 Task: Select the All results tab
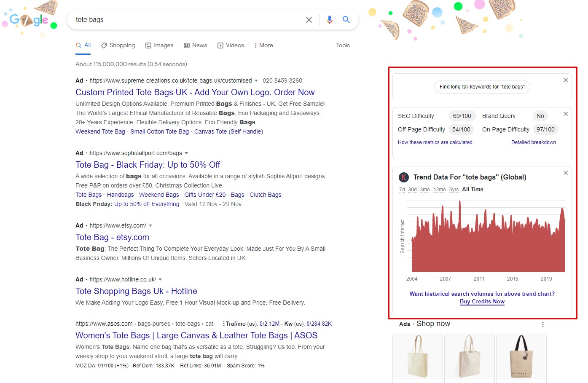83,45
